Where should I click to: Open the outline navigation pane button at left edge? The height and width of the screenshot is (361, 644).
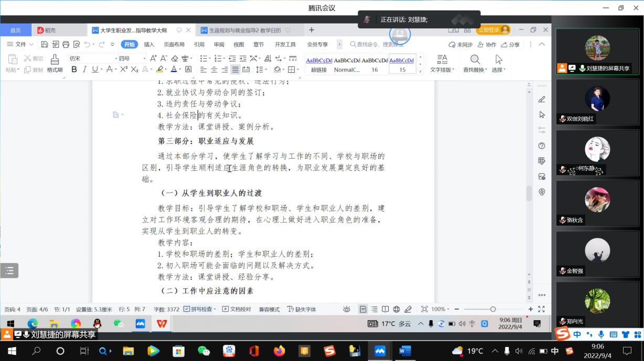click(x=9, y=270)
